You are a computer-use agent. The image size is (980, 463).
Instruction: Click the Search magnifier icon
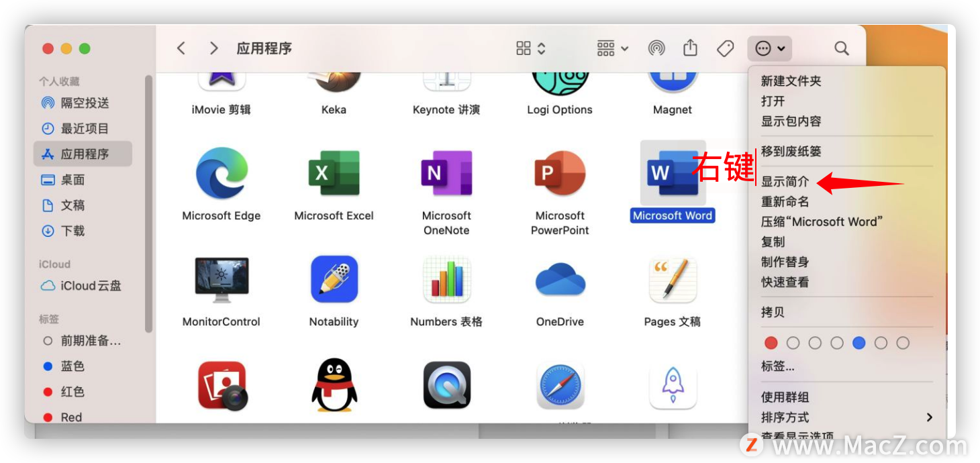click(x=841, y=48)
